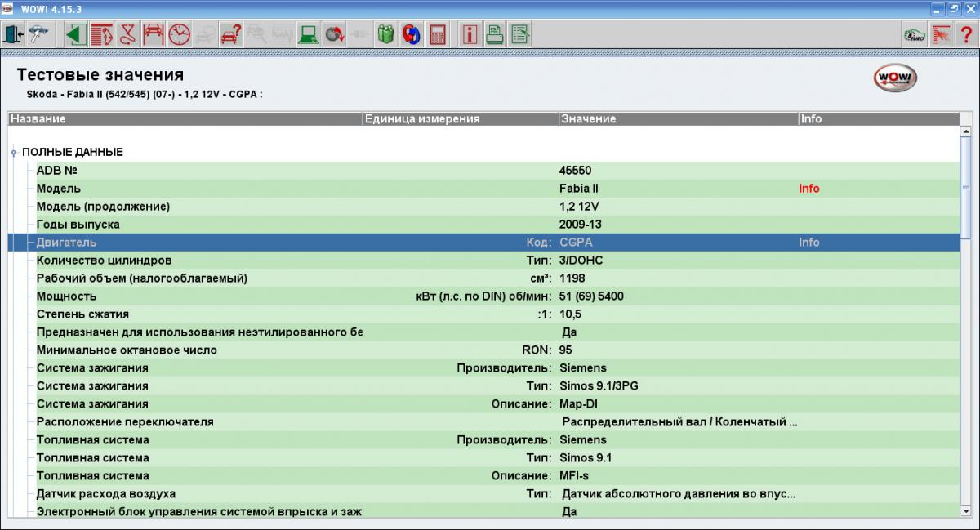Screen dimensions: 980x530
Task: Select the Годы выпуска row
Action: click(497, 225)
